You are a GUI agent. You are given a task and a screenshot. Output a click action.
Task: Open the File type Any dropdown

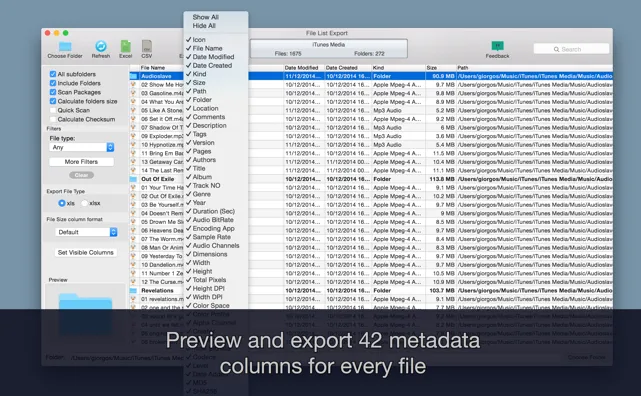81,147
